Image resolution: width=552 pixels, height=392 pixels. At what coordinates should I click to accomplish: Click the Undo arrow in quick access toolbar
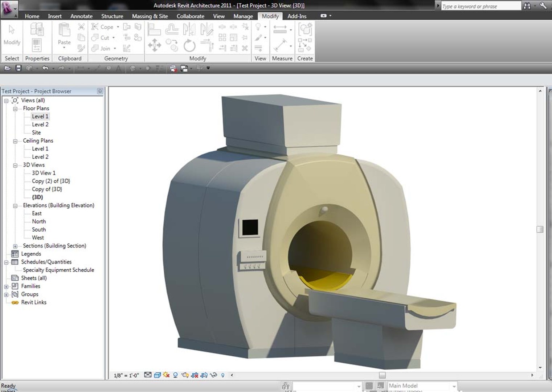click(45, 68)
